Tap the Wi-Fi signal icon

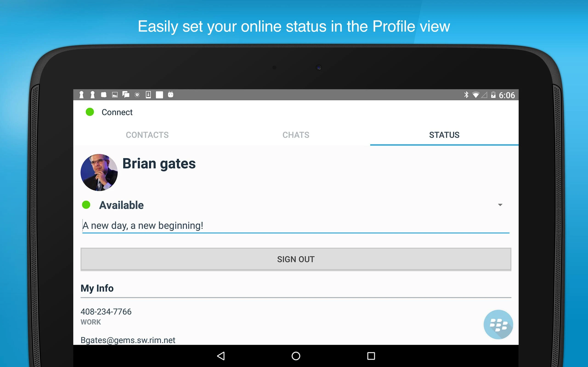coord(475,95)
